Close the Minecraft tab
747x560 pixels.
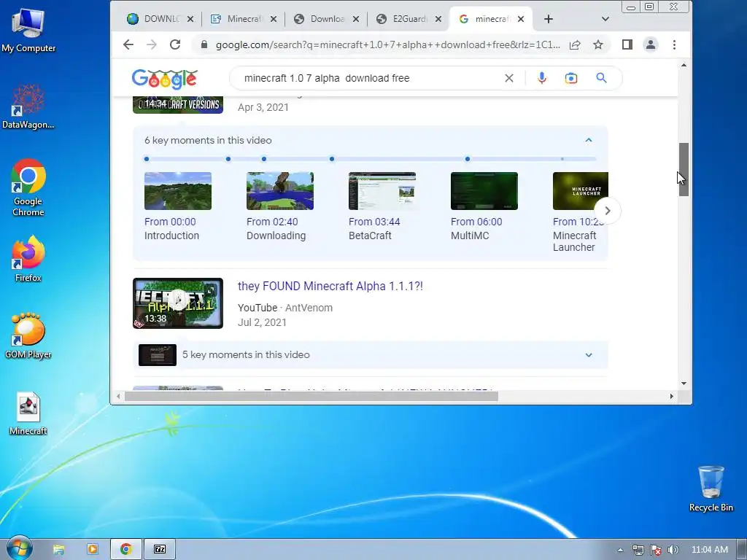click(274, 19)
